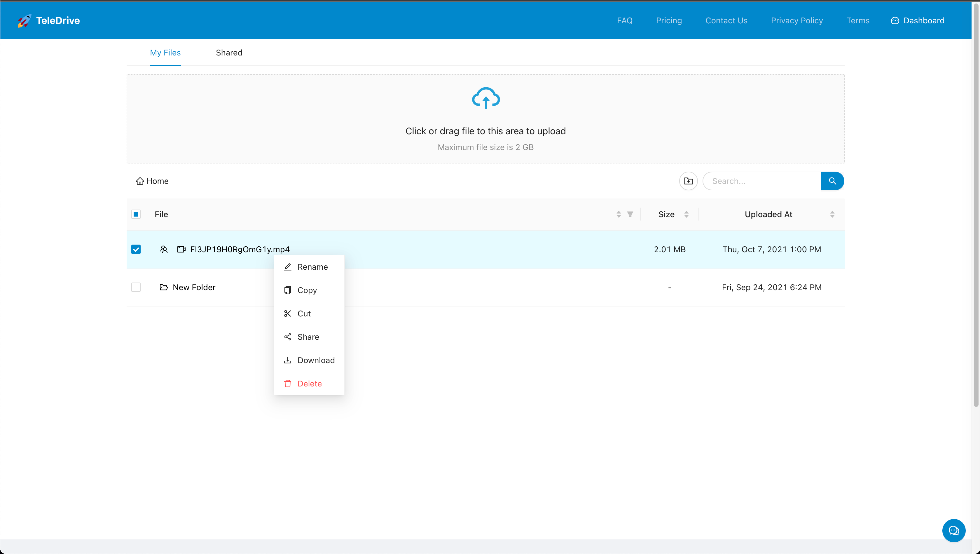Click the new folder creation icon

(x=688, y=180)
